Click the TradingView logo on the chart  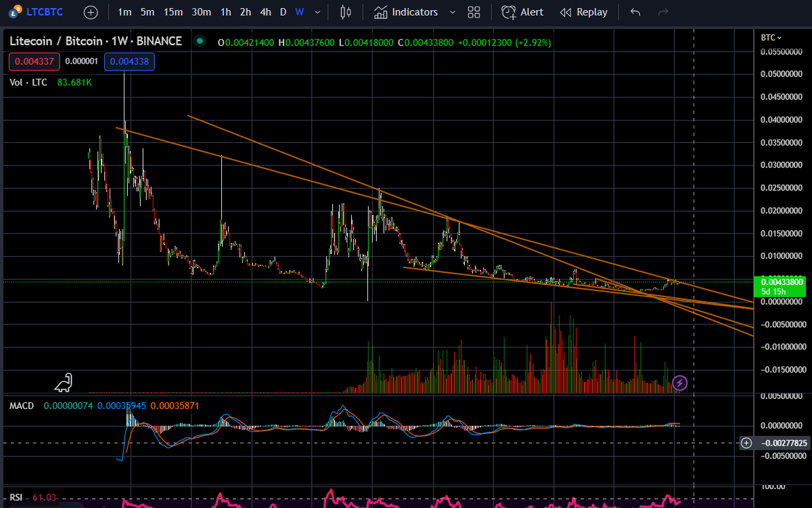[63, 383]
